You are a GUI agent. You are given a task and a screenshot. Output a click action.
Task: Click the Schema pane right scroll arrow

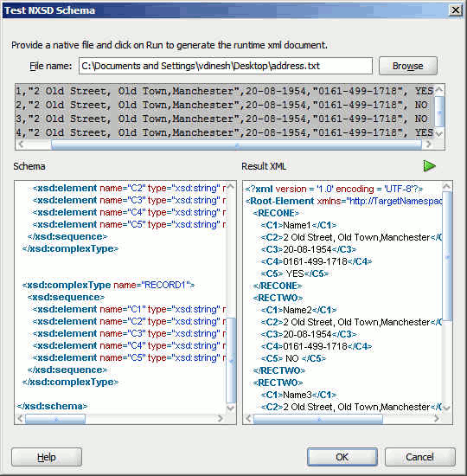click(x=221, y=419)
